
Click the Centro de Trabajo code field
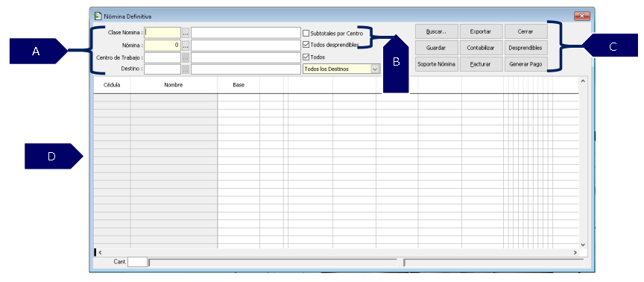[x=162, y=57]
